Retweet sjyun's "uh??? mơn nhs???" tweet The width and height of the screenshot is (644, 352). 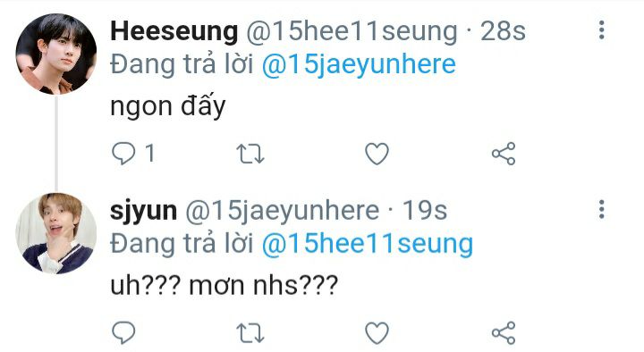point(250,332)
